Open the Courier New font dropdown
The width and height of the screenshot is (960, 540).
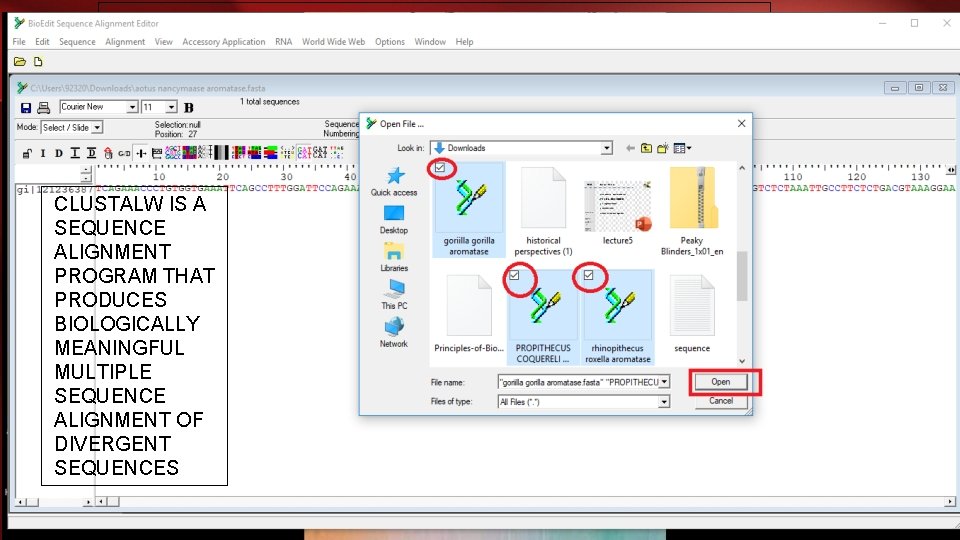132,107
